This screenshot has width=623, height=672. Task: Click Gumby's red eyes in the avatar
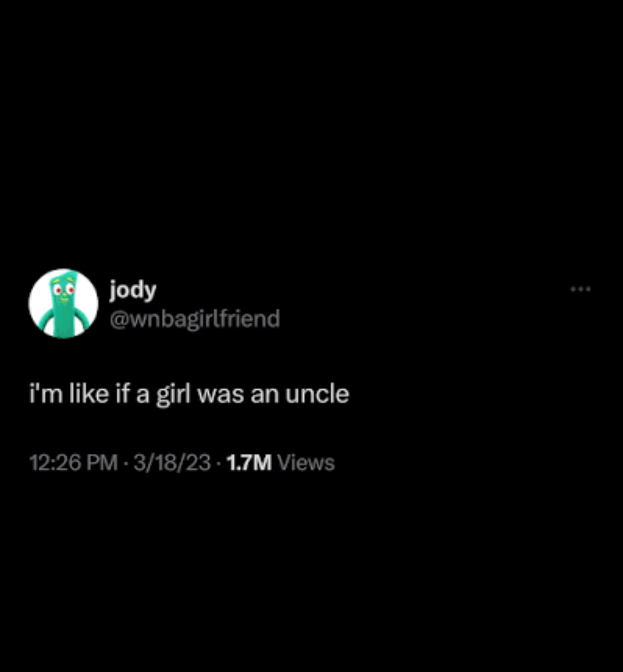pyautogui.click(x=63, y=290)
